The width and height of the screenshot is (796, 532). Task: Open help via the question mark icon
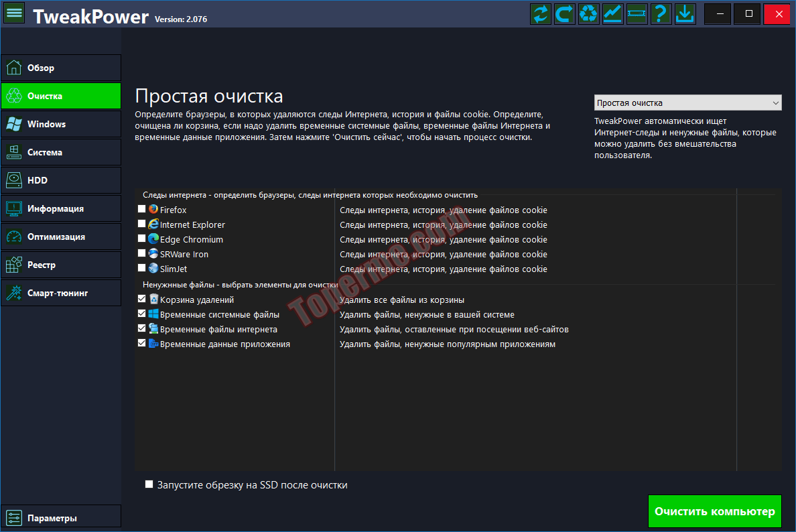click(661, 13)
